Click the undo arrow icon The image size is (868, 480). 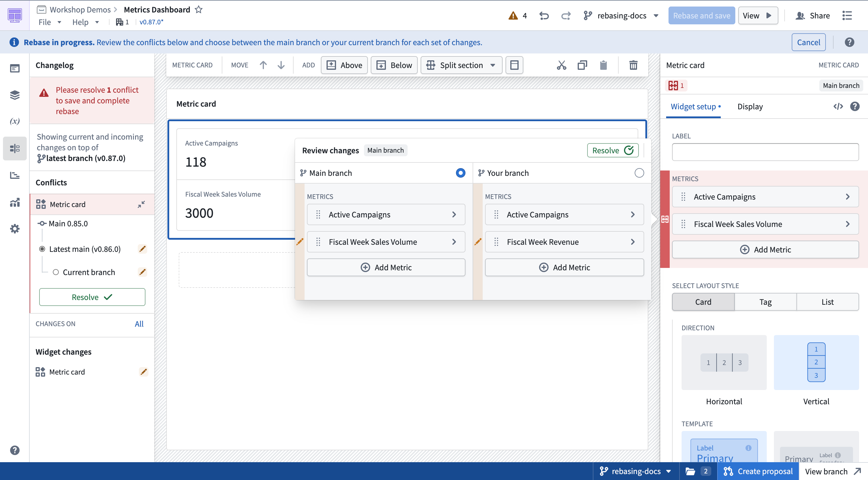pyautogui.click(x=544, y=15)
